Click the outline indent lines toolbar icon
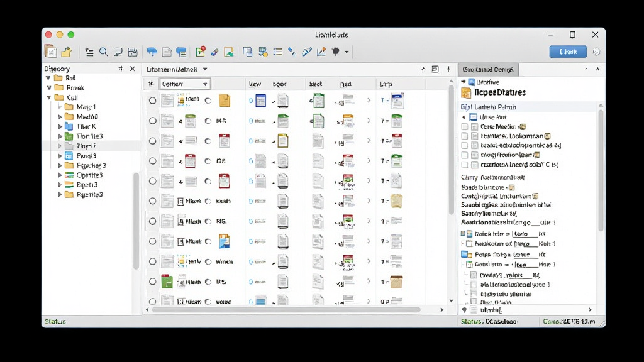 click(89, 52)
